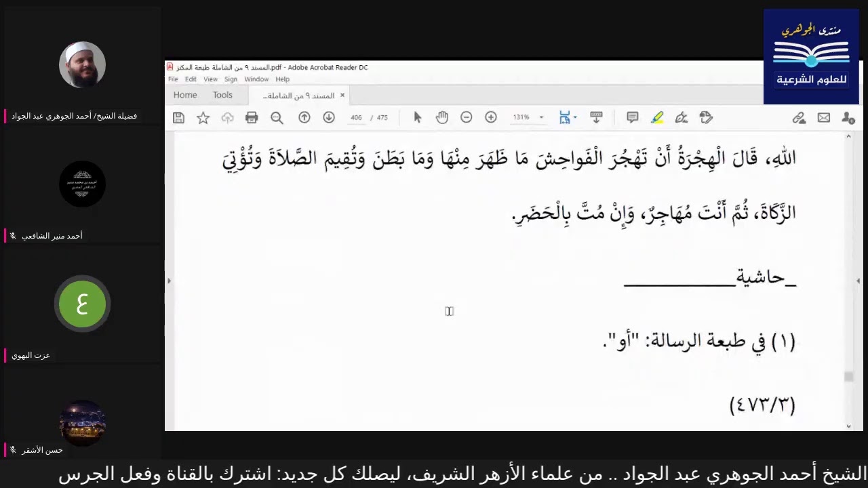
Task: Click the sheikh's profile photo thumbnail
Action: coord(82,64)
